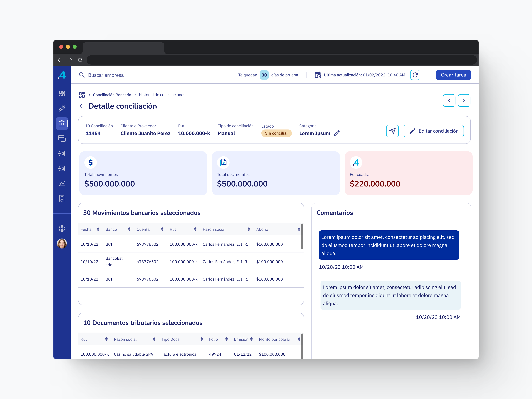
Task: Click folio value 49924
Action: click(215, 354)
